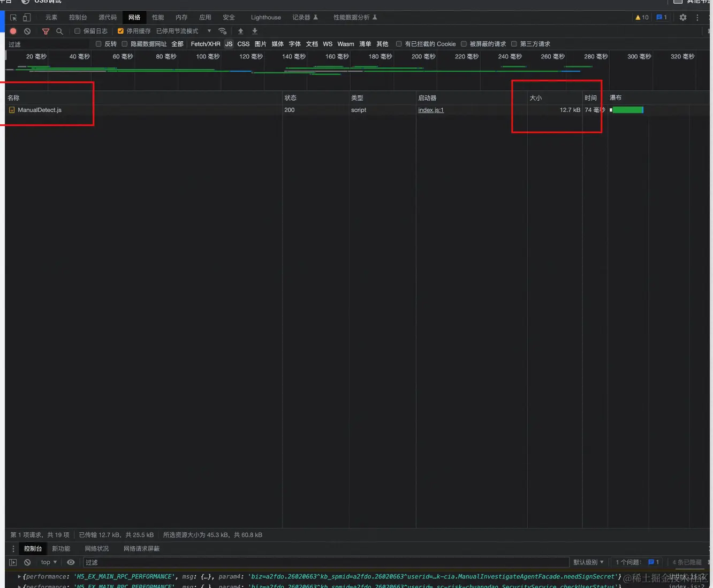Clear the console in the drawer

(x=27, y=562)
